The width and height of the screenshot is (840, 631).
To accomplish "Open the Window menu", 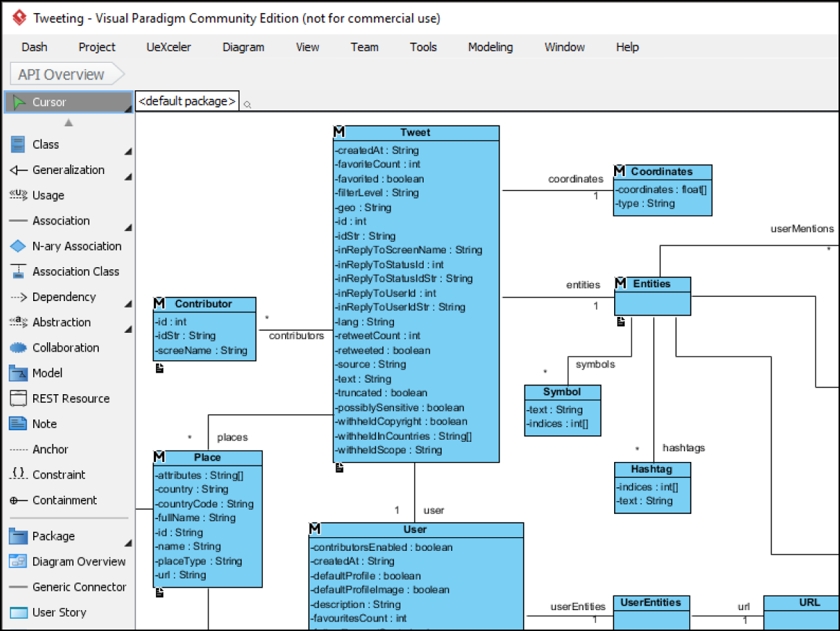I will (x=564, y=47).
